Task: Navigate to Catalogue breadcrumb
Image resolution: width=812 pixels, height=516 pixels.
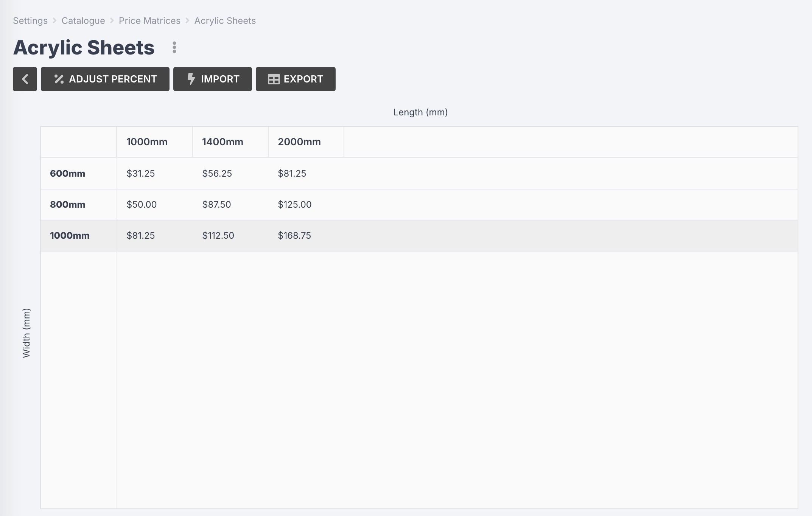Action: [83, 21]
